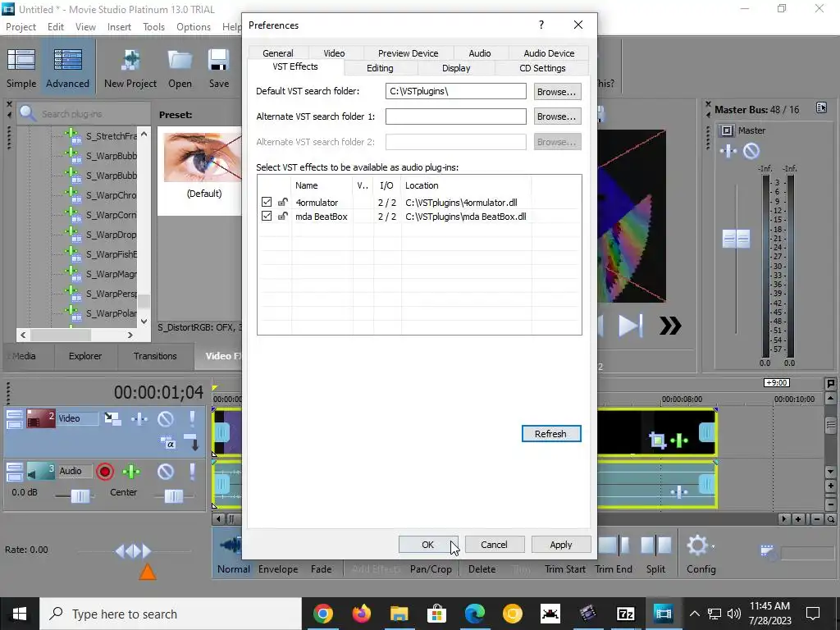Click Default VST search folder field

[x=456, y=91]
